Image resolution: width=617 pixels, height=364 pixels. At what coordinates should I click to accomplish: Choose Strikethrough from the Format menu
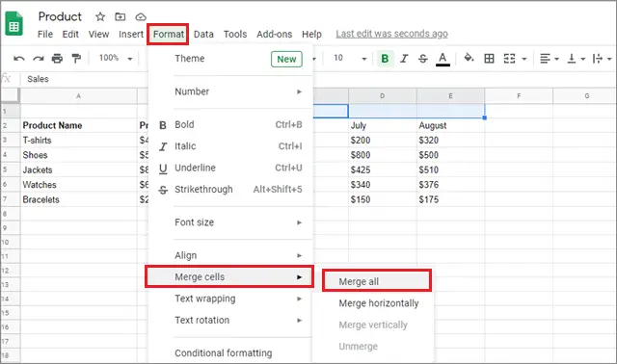230,190
